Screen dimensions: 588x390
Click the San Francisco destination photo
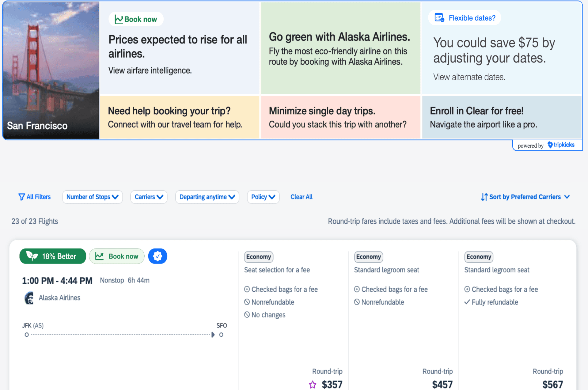(x=51, y=70)
